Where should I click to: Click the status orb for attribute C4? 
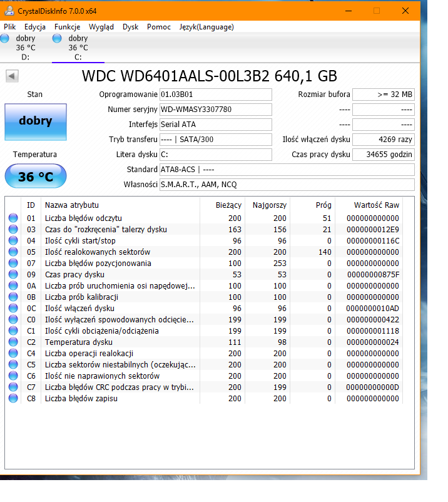(13, 353)
